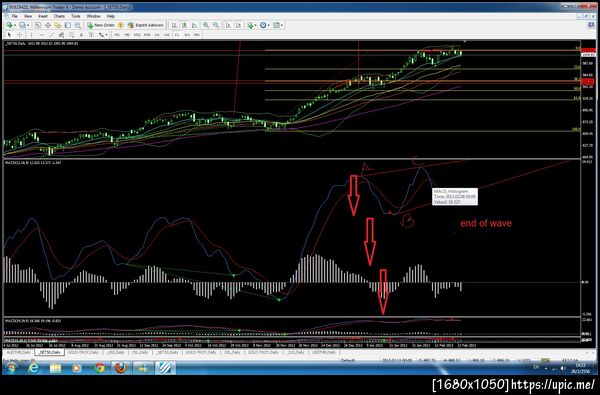Image resolution: width=600 pixels, height=395 pixels.
Task: Expand the New Chart dropdown arrow
Action: (x=15, y=25)
